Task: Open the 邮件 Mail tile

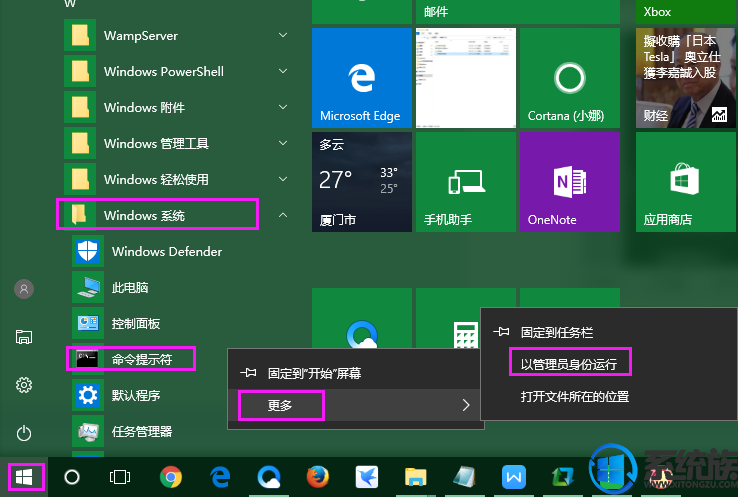Action: coord(518,12)
